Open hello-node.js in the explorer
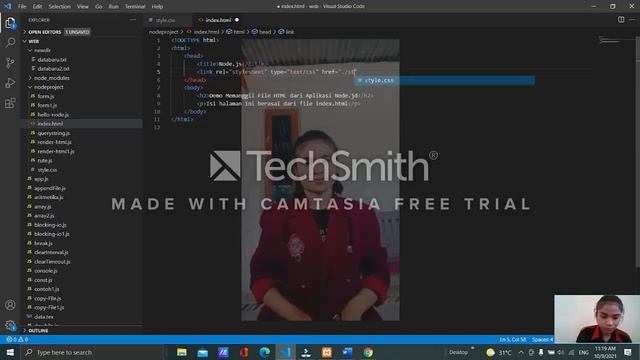This screenshot has height=360, width=640. (x=53, y=115)
